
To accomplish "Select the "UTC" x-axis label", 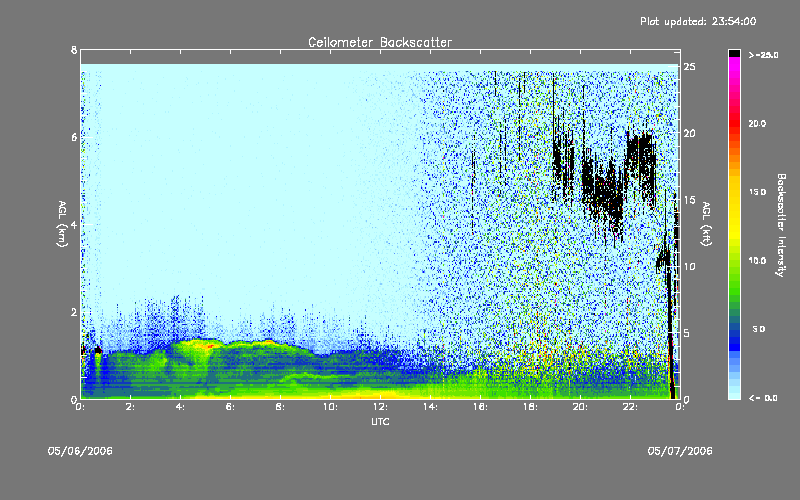I will tap(380, 421).
